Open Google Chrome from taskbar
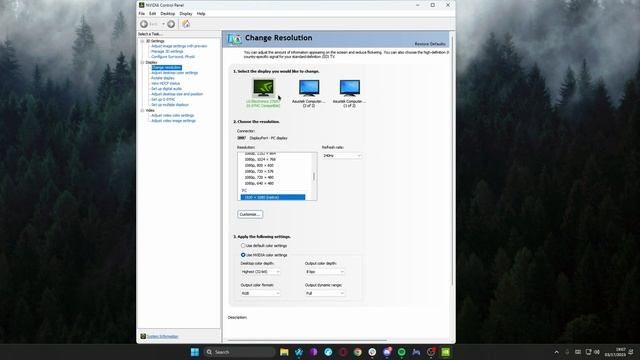The width and height of the screenshot is (640, 360). coord(358,352)
